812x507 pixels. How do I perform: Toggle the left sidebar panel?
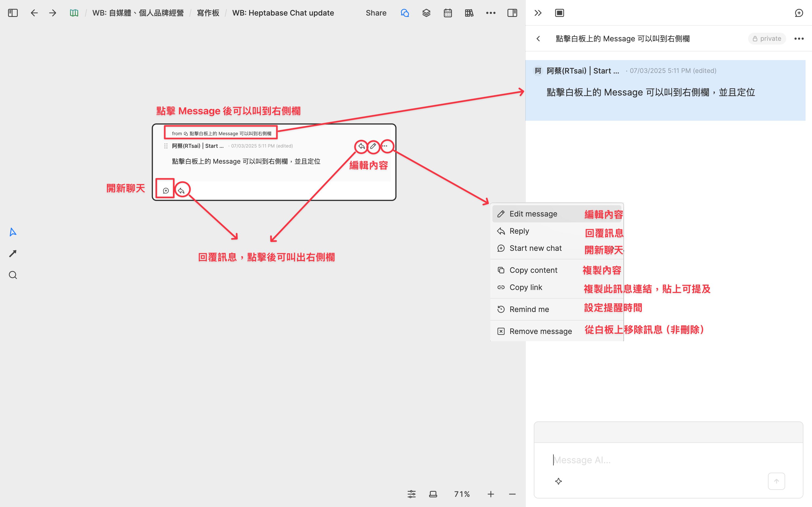[x=13, y=13]
